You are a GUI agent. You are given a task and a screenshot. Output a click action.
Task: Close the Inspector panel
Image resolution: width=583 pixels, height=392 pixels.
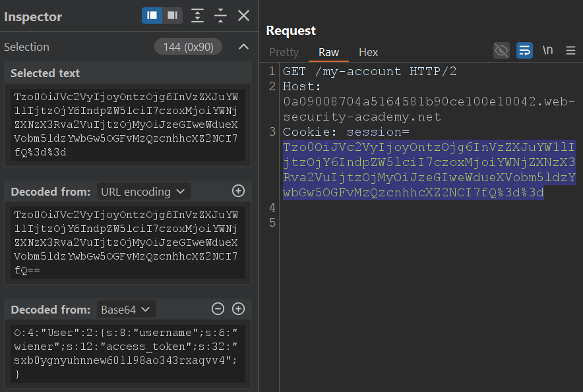(x=243, y=16)
